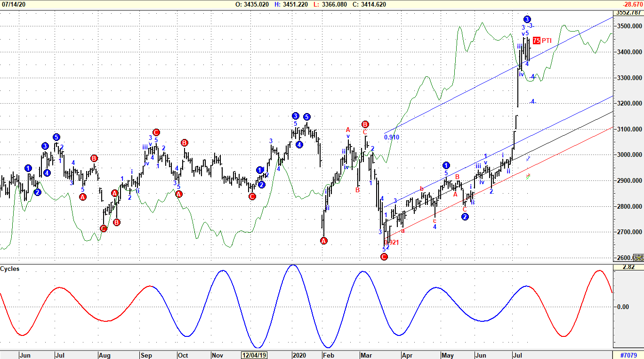Viewport: 644px width, 359px height.
Task: Click blue circled 3 above the July high
Action: point(527,19)
